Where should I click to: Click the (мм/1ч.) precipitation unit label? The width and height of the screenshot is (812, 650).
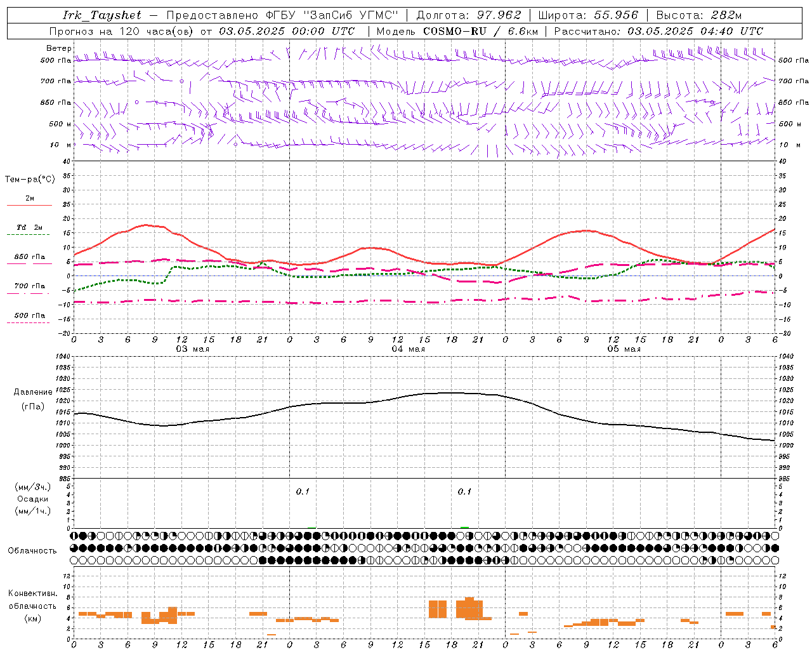[32, 511]
